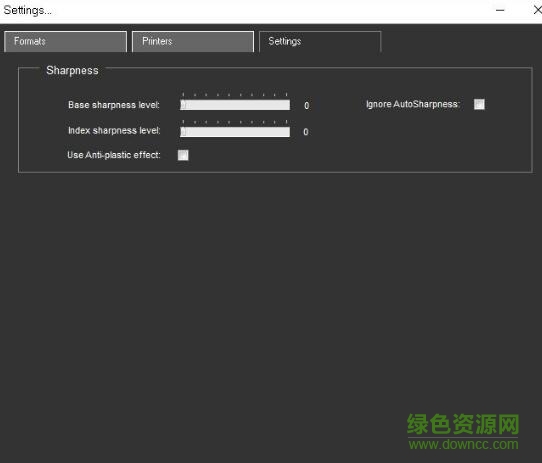Image resolution: width=542 pixels, height=463 pixels.
Task: Open the Printers tab
Action: coord(193,41)
